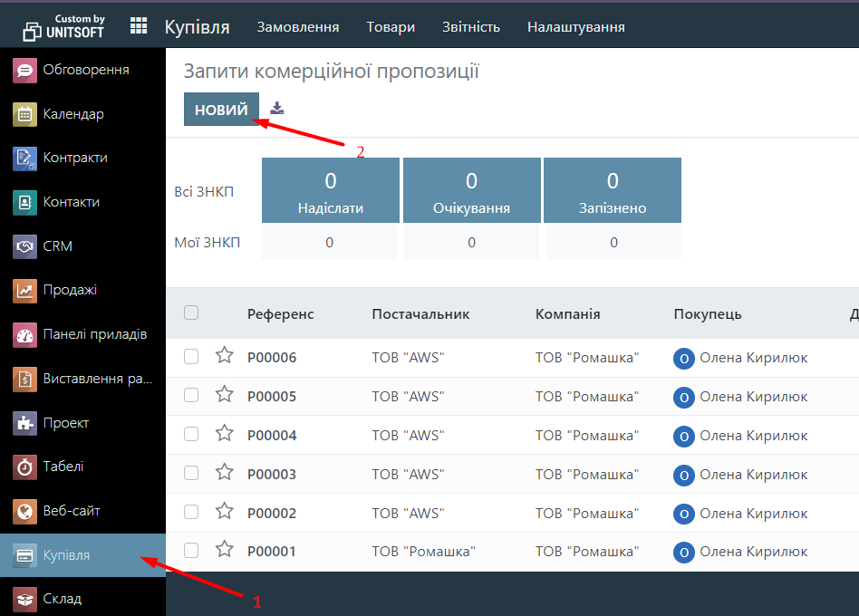Image resolution: width=859 pixels, height=616 pixels.
Task: Open the Склад inventory icon
Action: (25, 599)
